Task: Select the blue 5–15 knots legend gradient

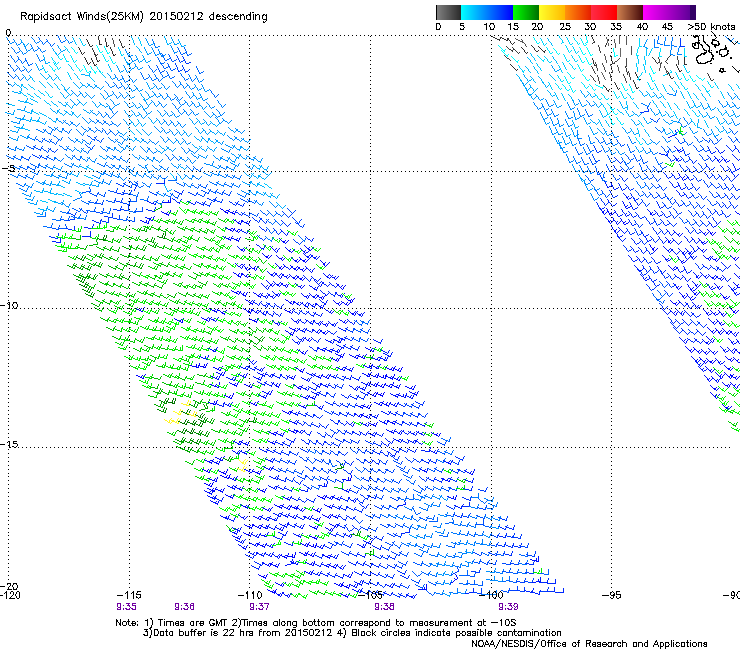Action: coord(487,12)
